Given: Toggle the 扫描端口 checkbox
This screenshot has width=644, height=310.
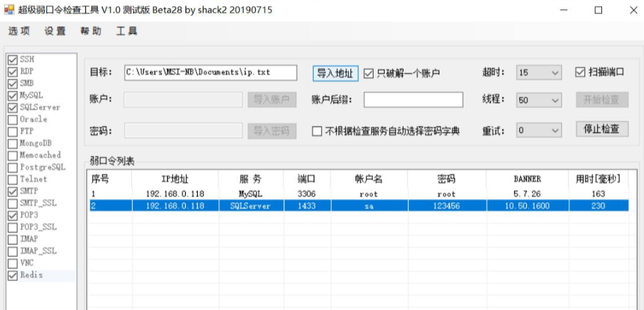Looking at the screenshot, I should coord(581,72).
